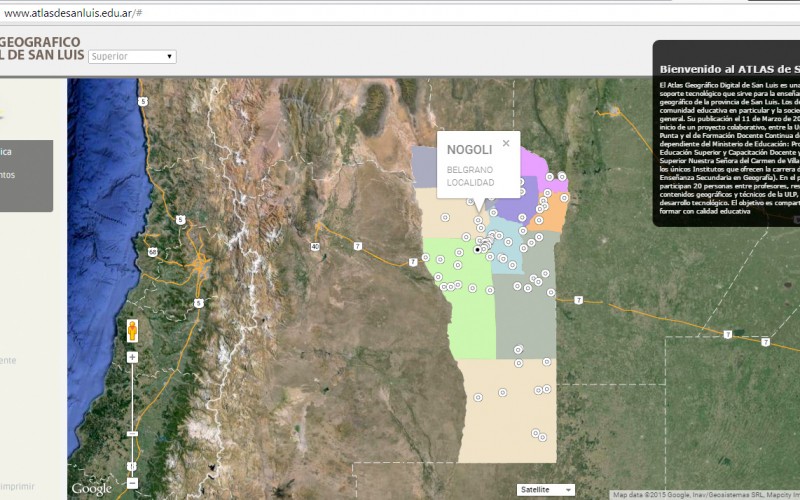
Task: Click the browser address bar URL
Action: coord(73,13)
